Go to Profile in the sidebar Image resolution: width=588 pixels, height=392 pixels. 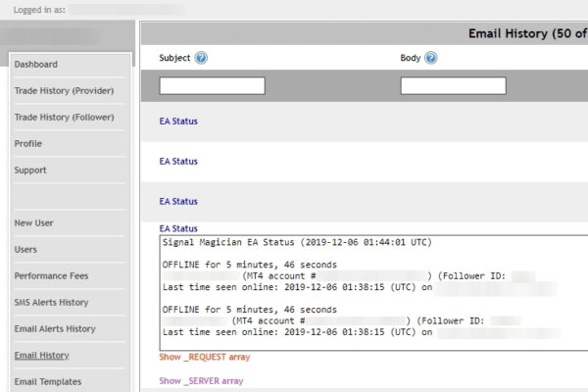(x=27, y=144)
